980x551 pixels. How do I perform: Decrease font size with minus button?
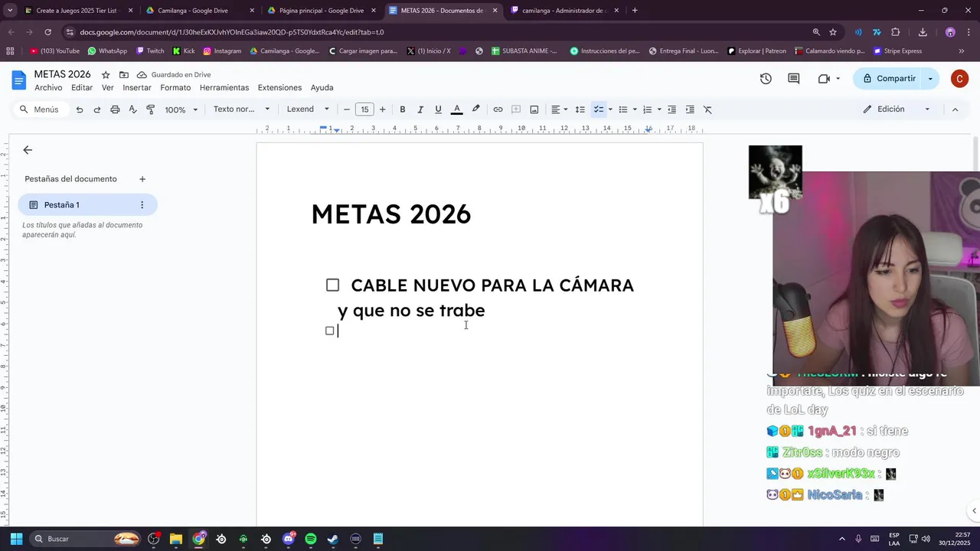click(347, 109)
